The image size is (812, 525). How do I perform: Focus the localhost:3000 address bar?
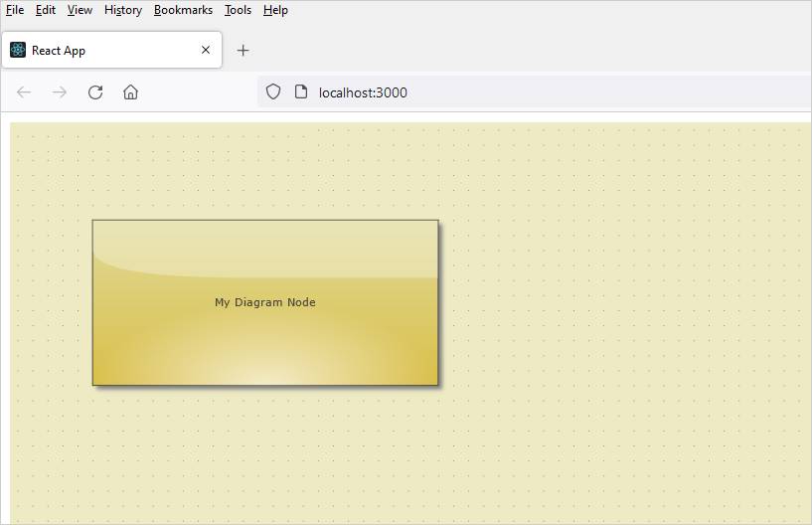click(497, 92)
